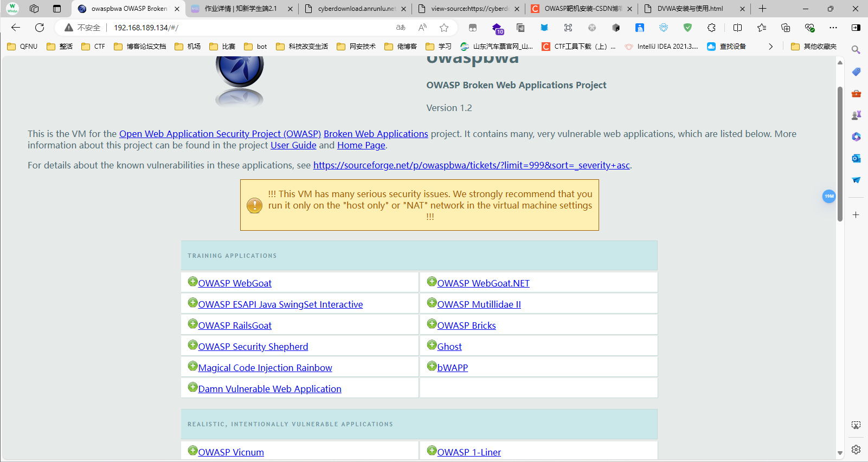The width and height of the screenshot is (868, 462).
Task: Open the Read Aloud icon
Action: point(422,28)
